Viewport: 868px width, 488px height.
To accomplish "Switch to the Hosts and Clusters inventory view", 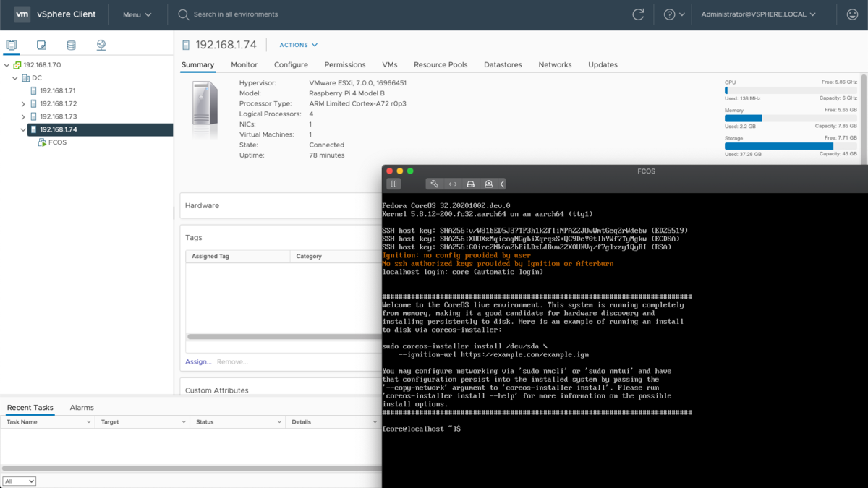I will (x=12, y=44).
